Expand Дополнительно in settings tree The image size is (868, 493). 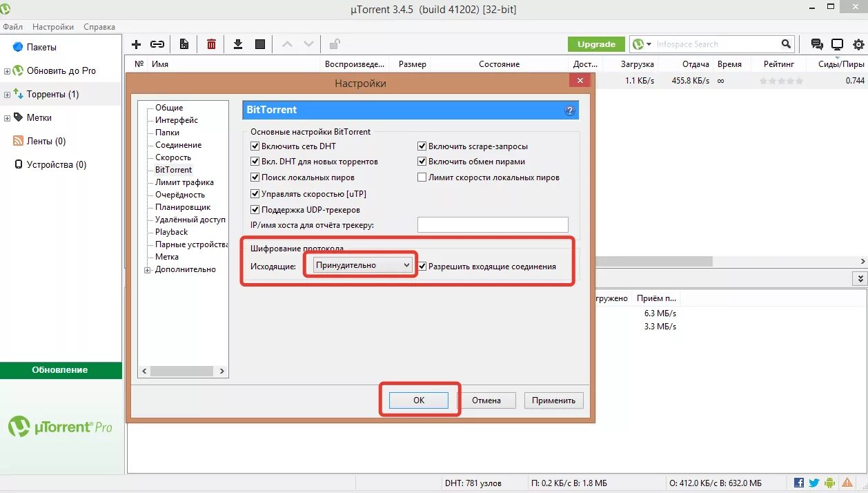click(147, 270)
